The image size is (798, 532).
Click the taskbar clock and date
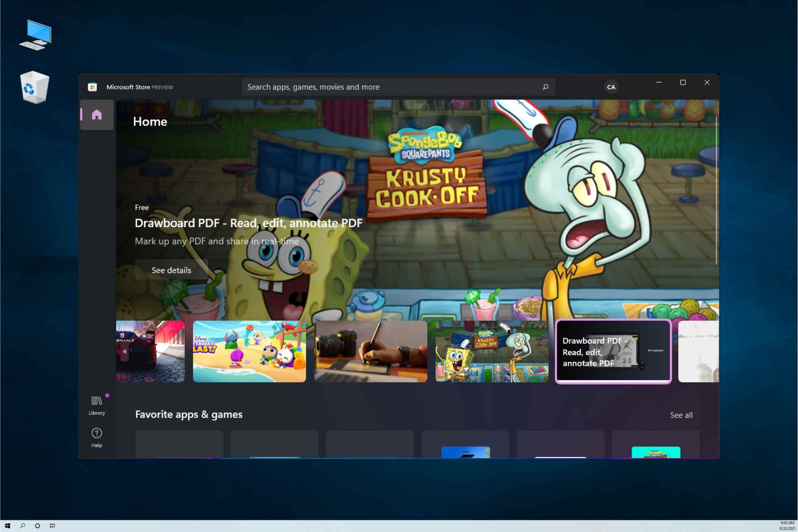pyautogui.click(x=787, y=526)
